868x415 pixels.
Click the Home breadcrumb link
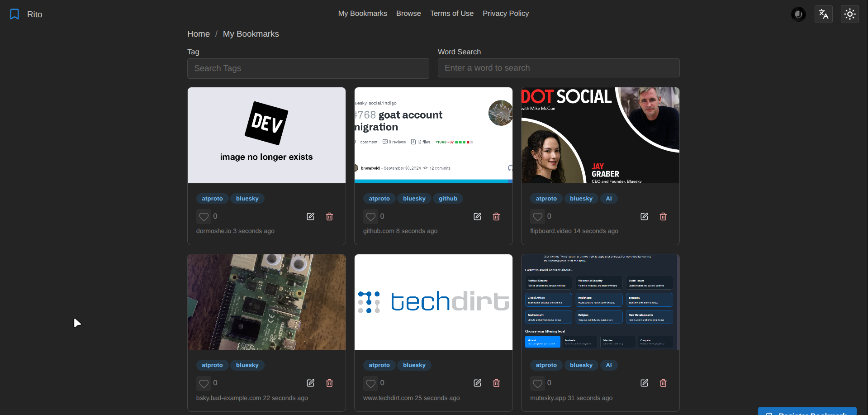[x=198, y=34]
